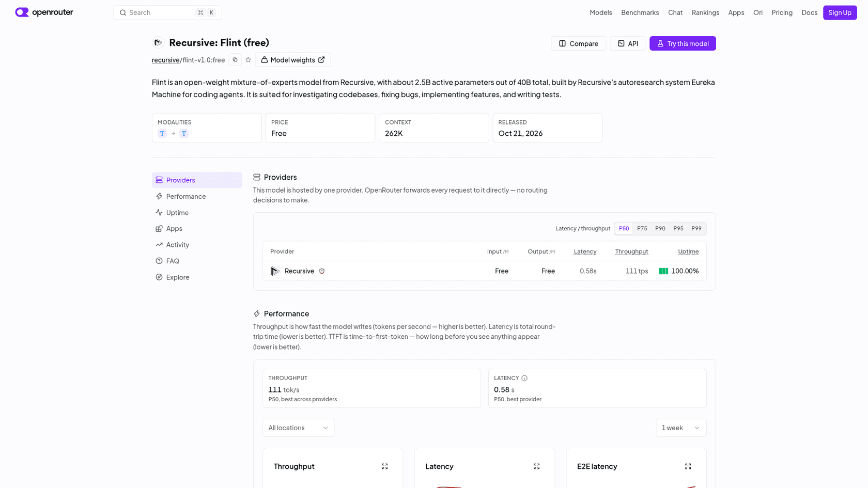
Task: Click the recursive author link in slug
Action: 165,60
